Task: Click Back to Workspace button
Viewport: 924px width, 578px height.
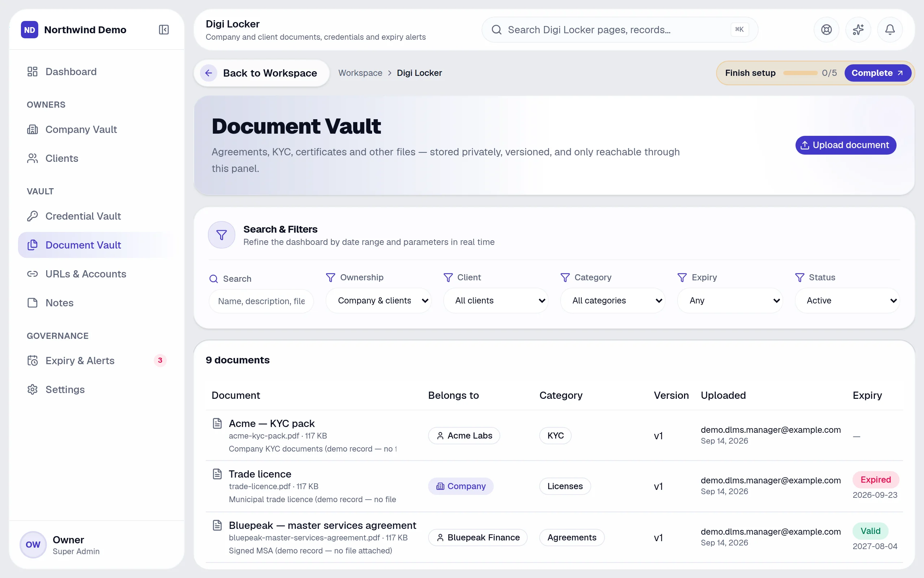Action: [x=262, y=73]
